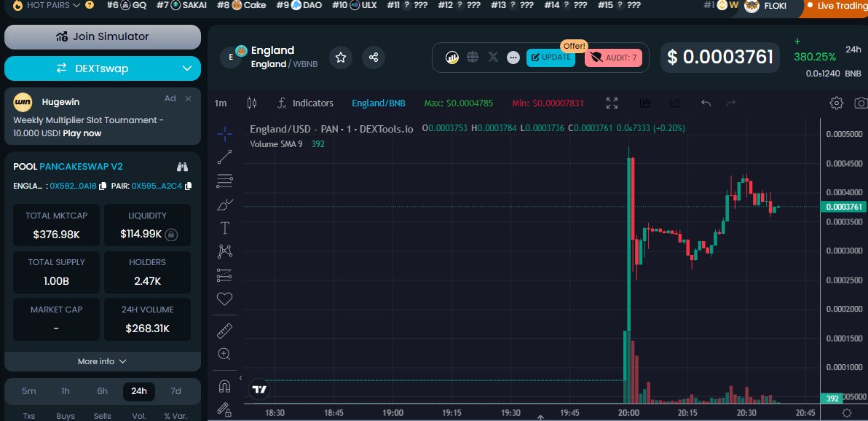
Task: Click the TradingView logo on chart
Action: [x=259, y=390]
